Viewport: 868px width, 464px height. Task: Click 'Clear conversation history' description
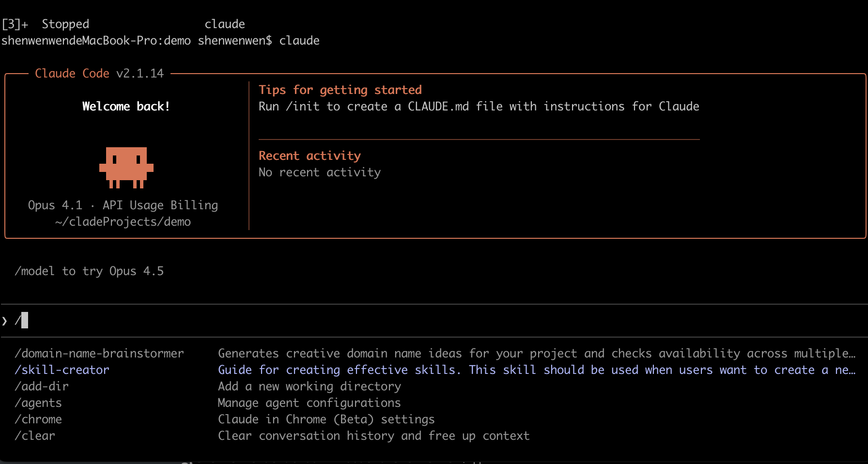coord(374,436)
